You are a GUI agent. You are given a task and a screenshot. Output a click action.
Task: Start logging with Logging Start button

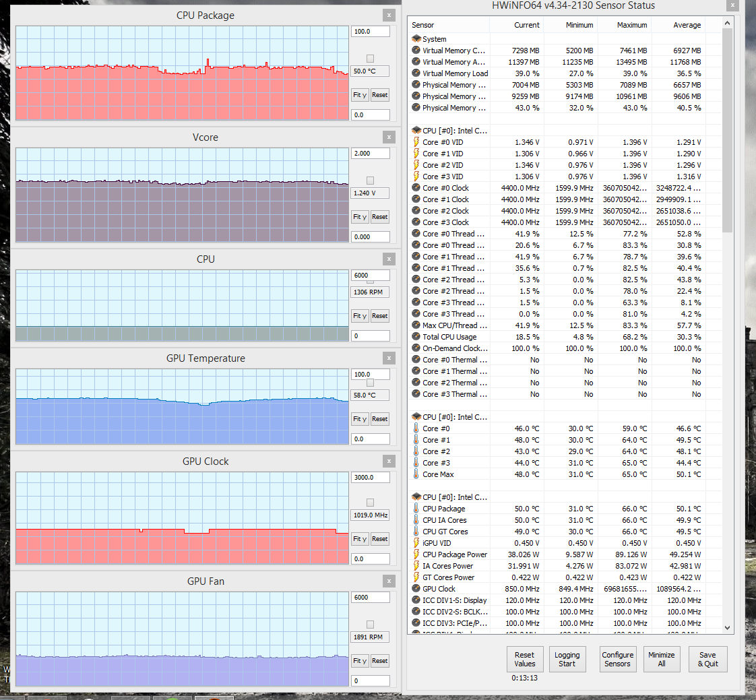[x=567, y=659]
